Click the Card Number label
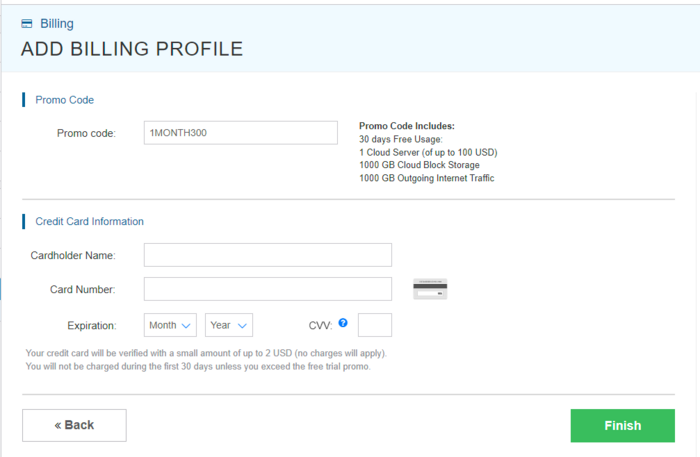The height and width of the screenshot is (457, 700). [x=82, y=289]
